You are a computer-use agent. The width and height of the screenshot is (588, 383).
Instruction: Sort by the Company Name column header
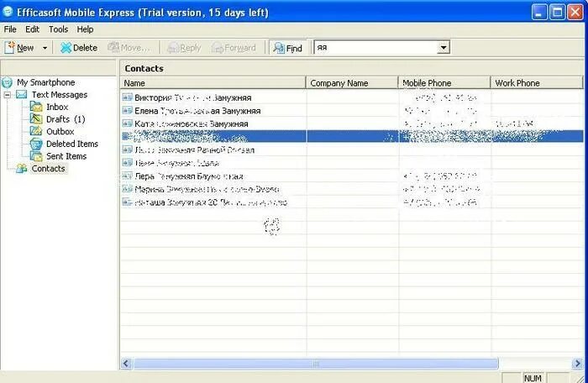[x=352, y=83]
